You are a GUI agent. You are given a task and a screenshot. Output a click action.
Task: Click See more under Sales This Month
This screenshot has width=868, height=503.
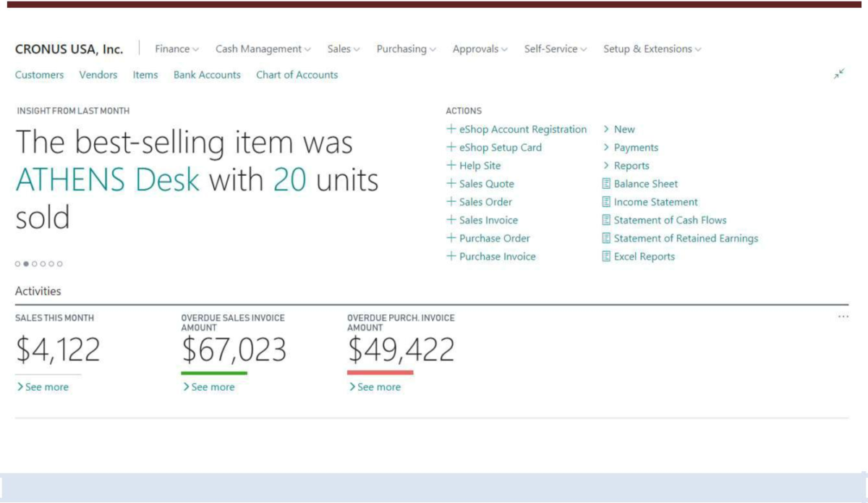point(43,387)
